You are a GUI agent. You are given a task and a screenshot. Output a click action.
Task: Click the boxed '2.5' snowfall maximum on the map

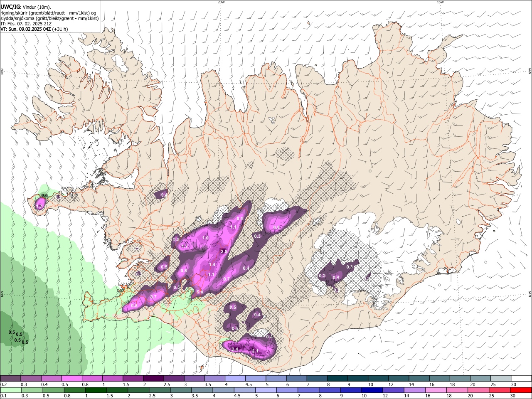[x=224, y=251]
